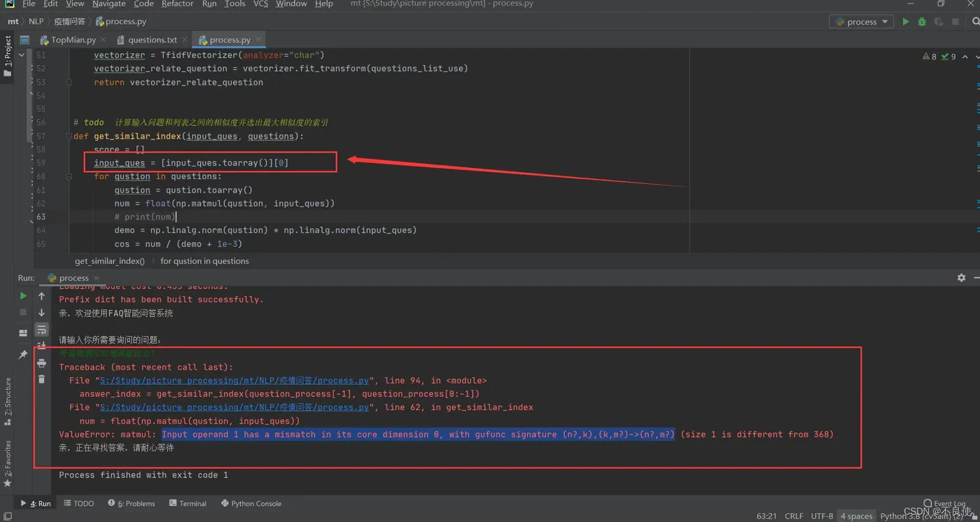
Task: Open the TODO tool window
Action: 78,503
